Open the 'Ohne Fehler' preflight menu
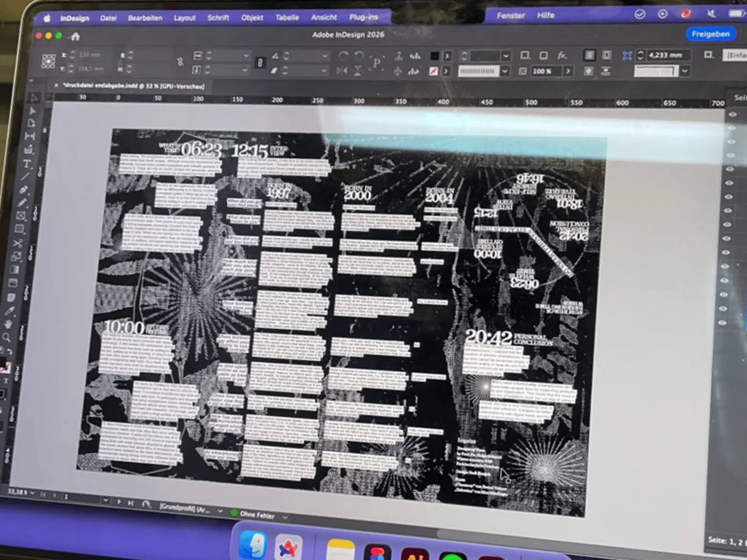Screen dimensions: 747x560 285,517
